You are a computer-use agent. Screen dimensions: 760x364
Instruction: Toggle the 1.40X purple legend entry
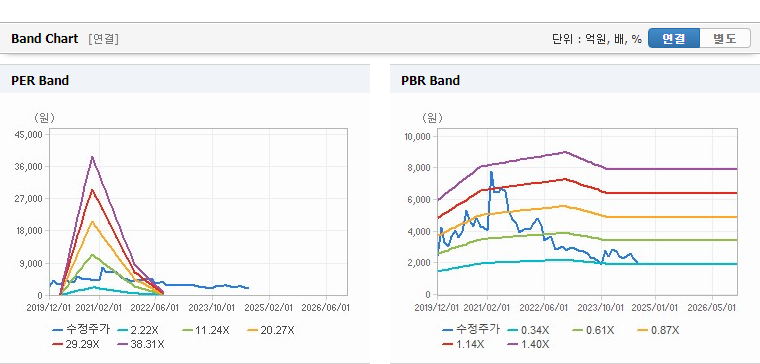coord(528,344)
